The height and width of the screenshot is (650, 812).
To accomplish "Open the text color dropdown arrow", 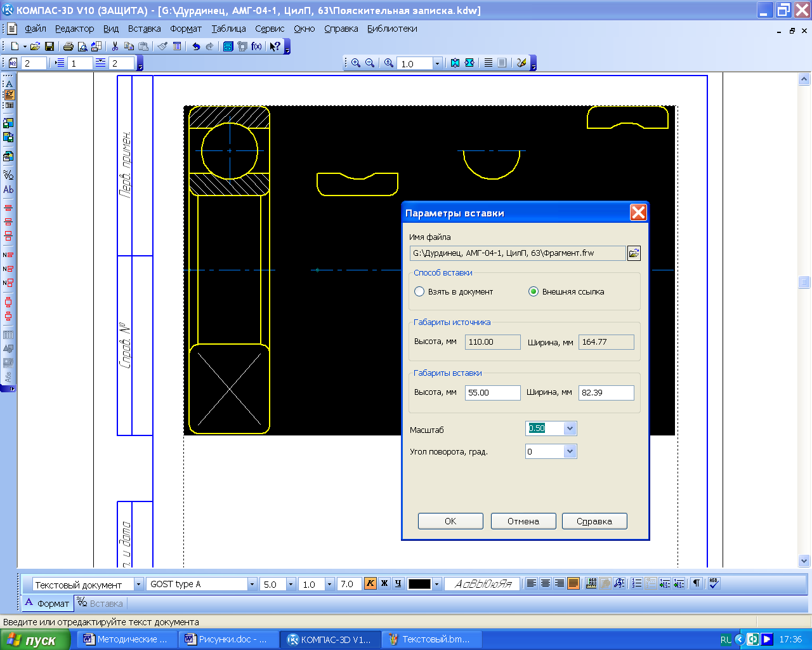I will [x=437, y=584].
